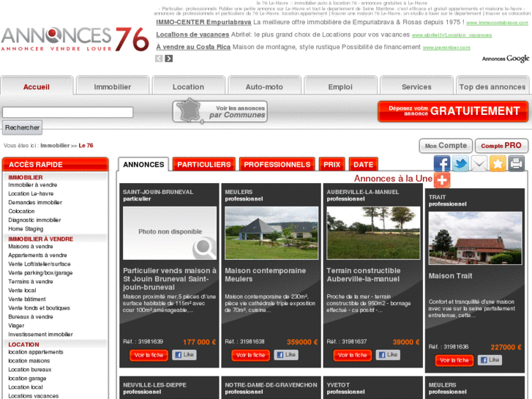View the Saint-Jouin-Bruneval listing sheet
This screenshot has height=399, width=532.
149,355
